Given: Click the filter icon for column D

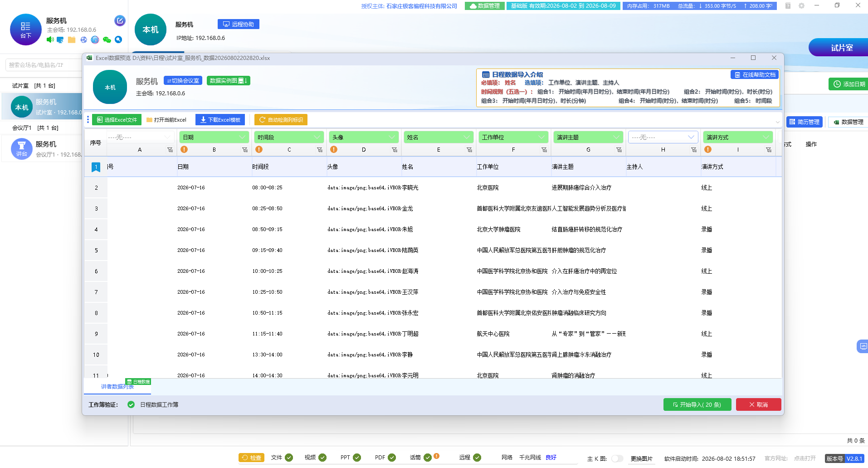Looking at the screenshot, I should click(395, 150).
